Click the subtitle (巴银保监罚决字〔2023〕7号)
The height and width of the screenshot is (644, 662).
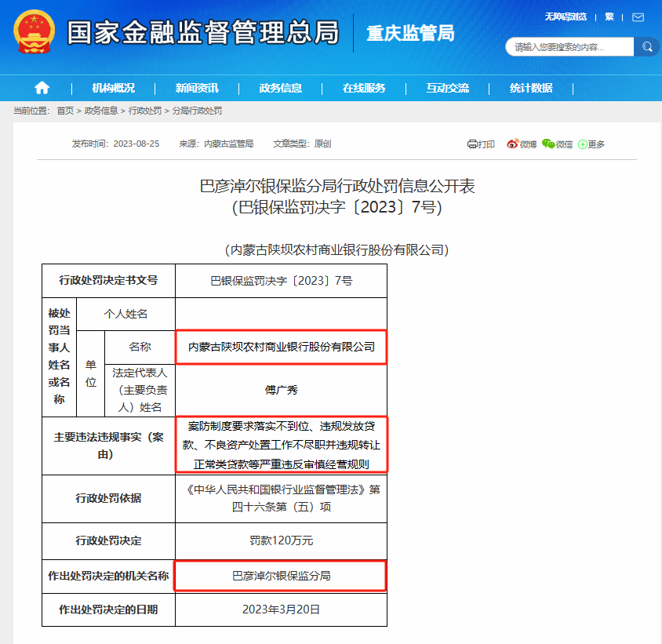point(337,207)
